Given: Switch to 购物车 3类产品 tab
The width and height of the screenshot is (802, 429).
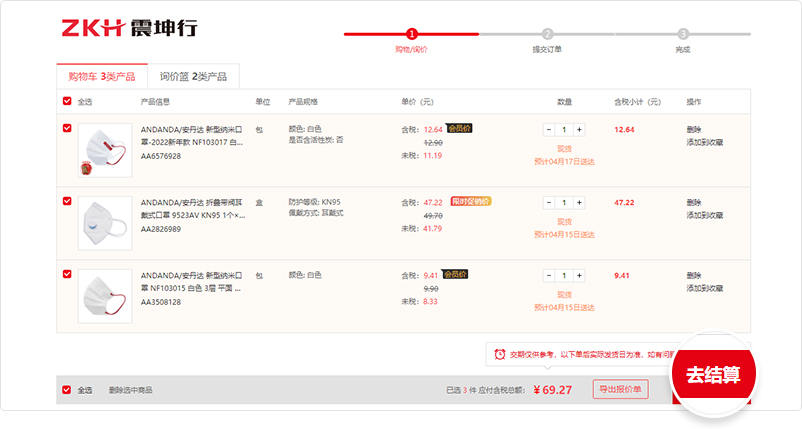Looking at the screenshot, I should [102, 77].
